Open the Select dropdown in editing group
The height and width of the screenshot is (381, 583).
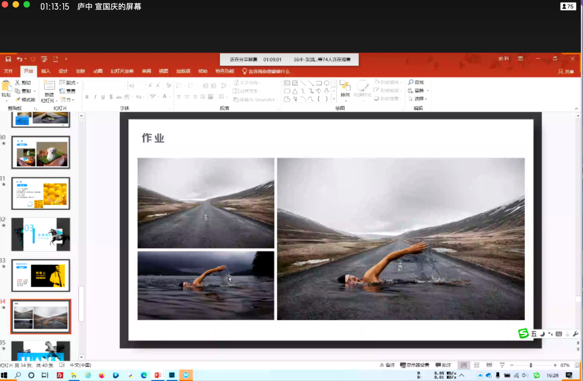[x=418, y=99]
